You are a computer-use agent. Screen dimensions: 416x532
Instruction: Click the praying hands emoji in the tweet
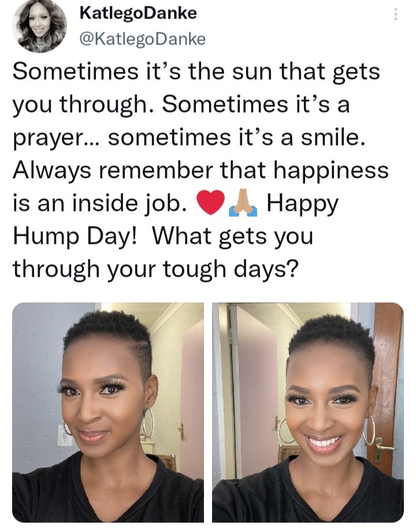point(243,203)
